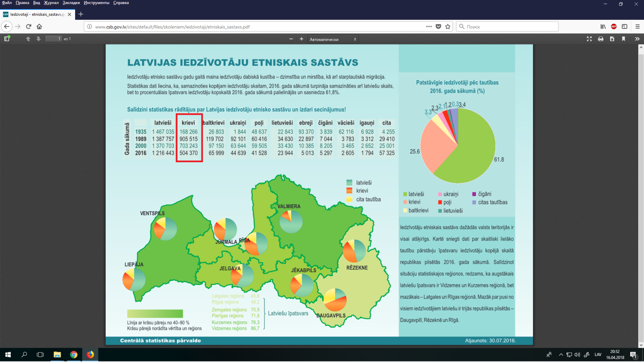Bookmark this page with the star
The height and width of the screenshot is (362, 644).
(448, 27)
